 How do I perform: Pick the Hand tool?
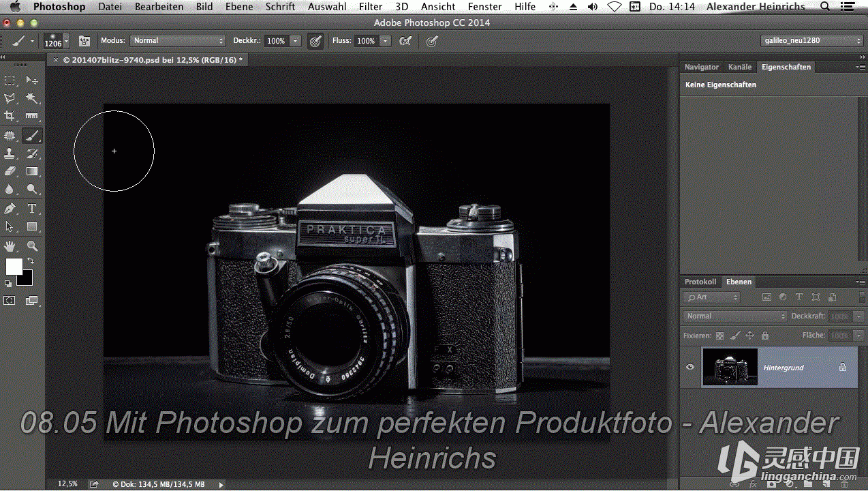10,245
